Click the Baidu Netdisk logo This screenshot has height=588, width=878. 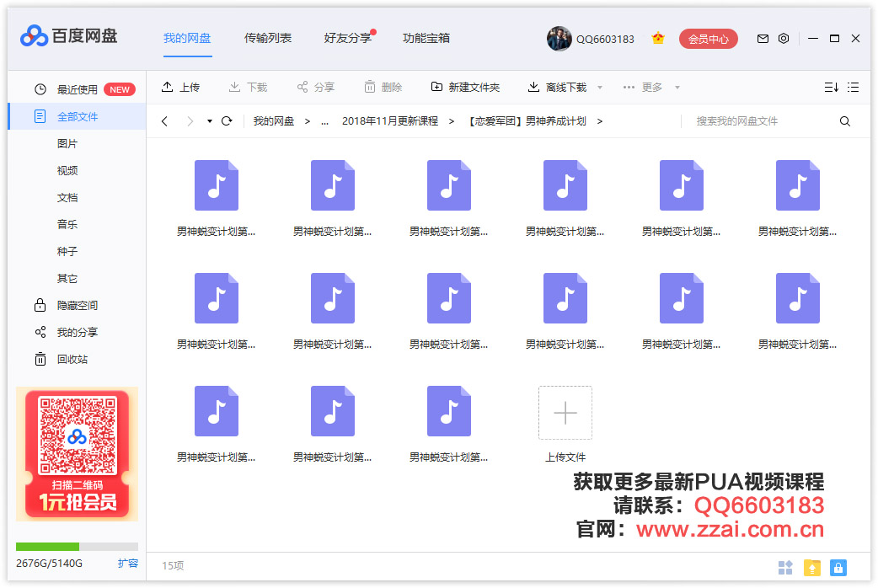(68, 36)
